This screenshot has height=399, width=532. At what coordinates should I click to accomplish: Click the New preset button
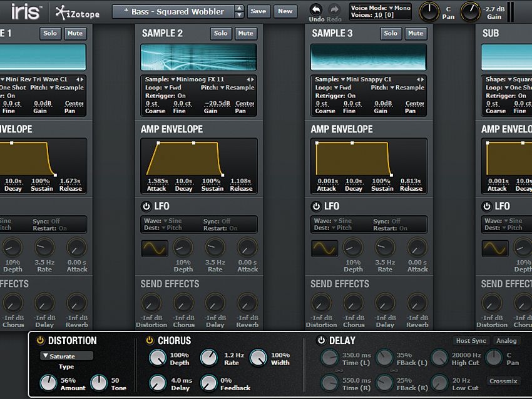(285, 11)
